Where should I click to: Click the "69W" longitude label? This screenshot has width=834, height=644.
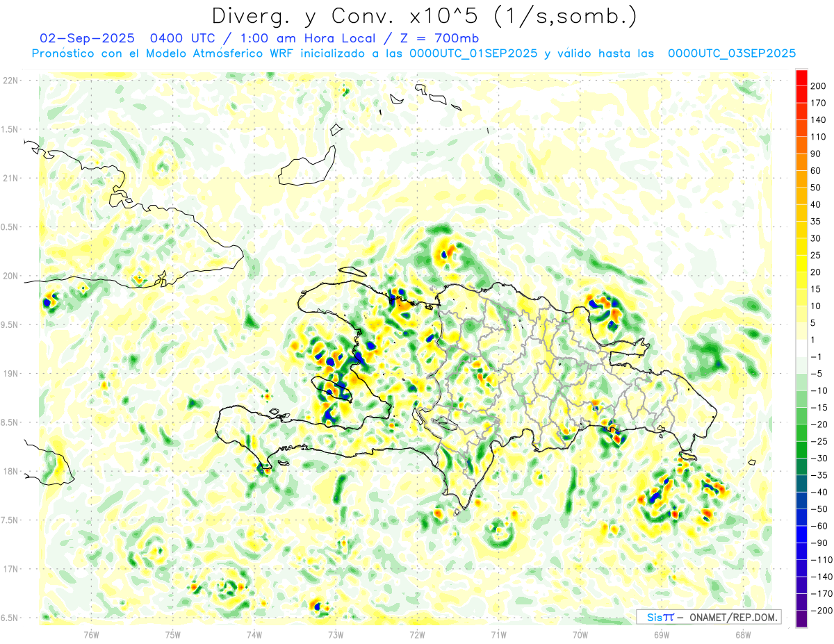tap(662, 635)
